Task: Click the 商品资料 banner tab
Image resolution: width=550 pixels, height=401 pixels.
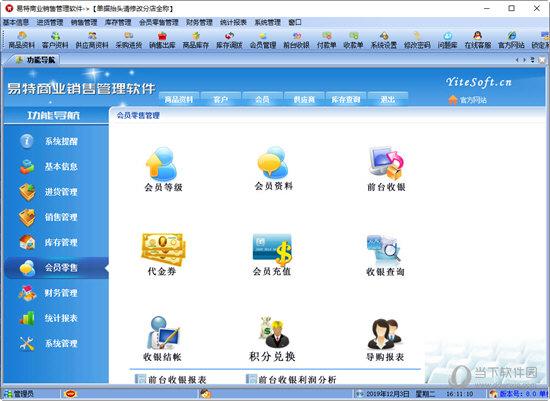Action: (x=179, y=99)
